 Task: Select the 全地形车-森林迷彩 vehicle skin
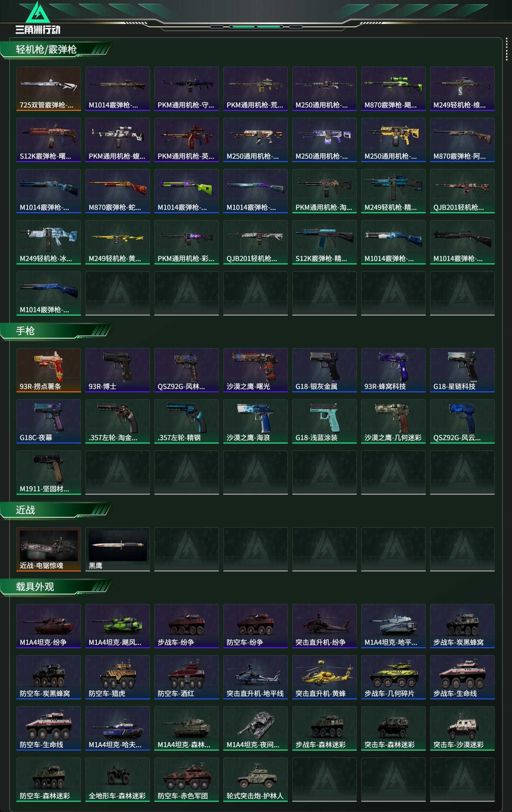118,780
